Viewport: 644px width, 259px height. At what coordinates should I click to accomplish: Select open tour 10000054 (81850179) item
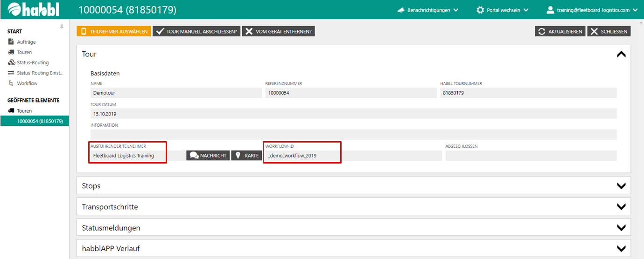40,121
